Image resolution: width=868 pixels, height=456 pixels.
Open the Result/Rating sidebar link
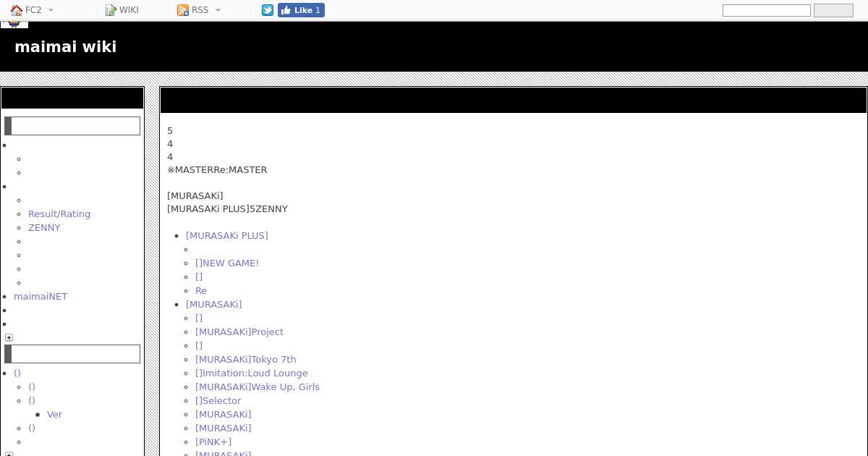pos(59,214)
